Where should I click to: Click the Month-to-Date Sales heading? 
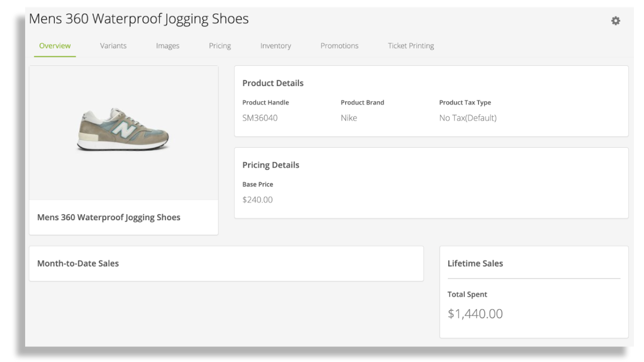(78, 263)
